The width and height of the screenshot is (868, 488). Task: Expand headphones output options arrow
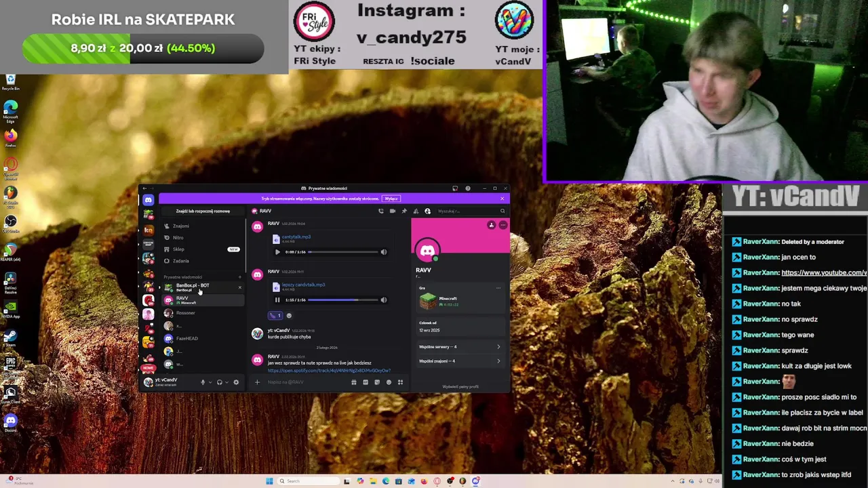226,382
